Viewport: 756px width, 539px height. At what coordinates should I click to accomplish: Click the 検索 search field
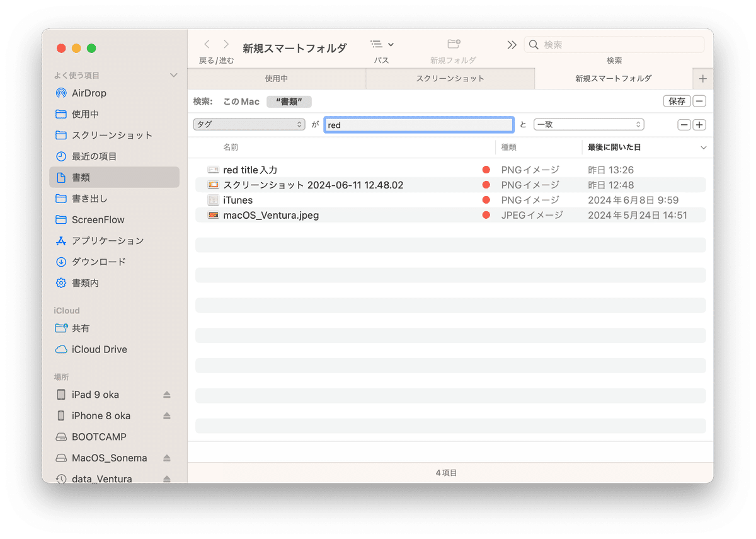(614, 44)
